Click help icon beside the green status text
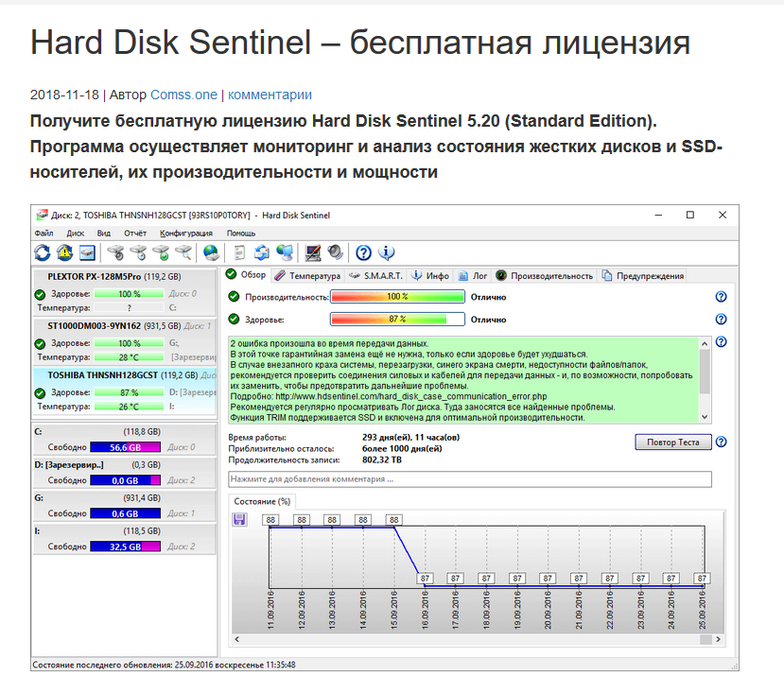This screenshot has width=784, height=694. pyautogui.click(x=721, y=341)
